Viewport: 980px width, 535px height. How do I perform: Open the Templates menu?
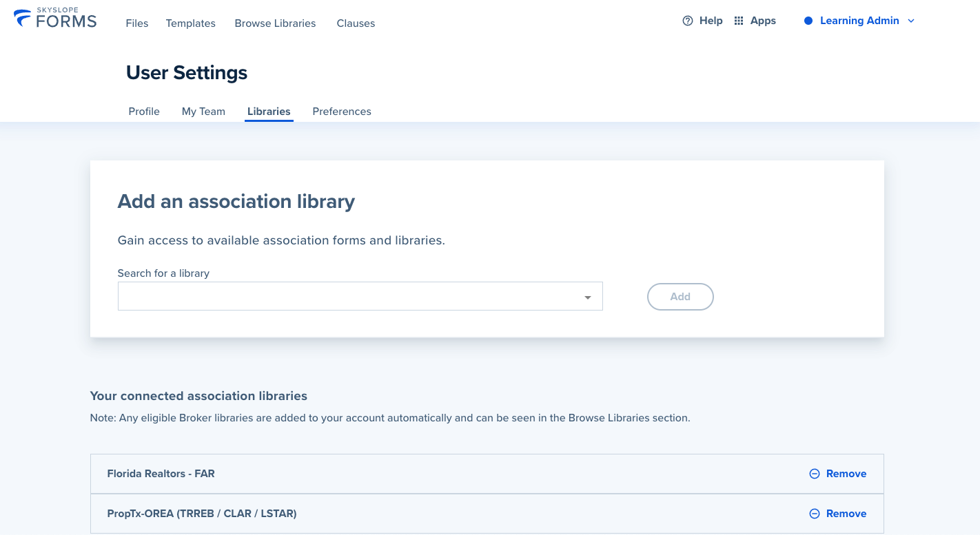pos(191,23)
